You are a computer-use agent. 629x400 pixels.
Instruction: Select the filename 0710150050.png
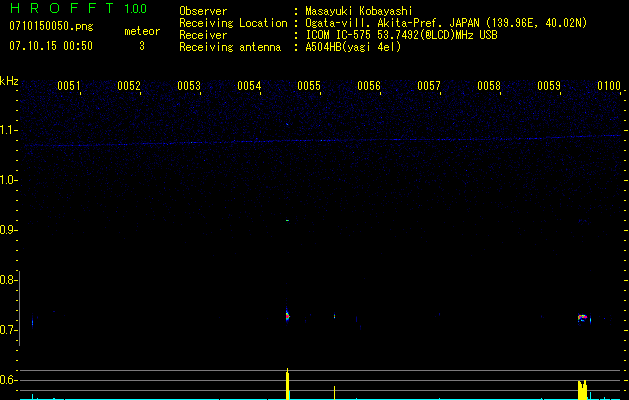tap(51, 27)
